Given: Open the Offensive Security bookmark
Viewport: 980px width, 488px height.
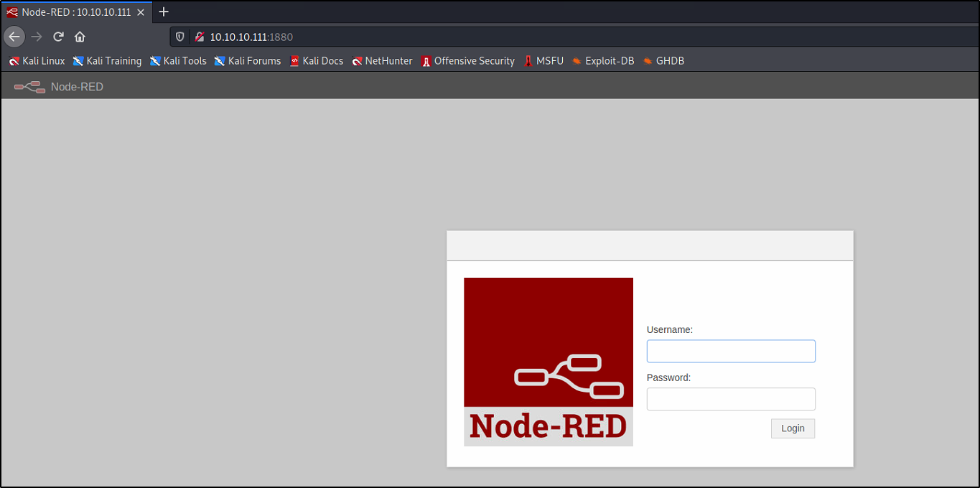Looking at the screenshot, I should (x=467, y=61).
